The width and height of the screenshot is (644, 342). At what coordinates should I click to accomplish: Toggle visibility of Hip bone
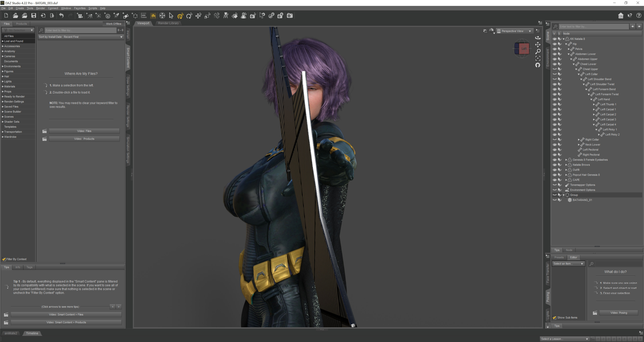coord(554,44)
